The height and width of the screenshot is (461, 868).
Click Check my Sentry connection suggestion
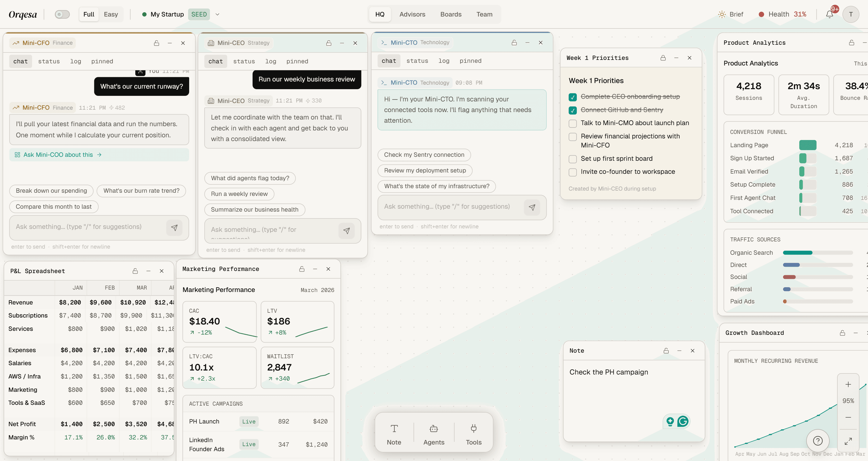point(424,155)
